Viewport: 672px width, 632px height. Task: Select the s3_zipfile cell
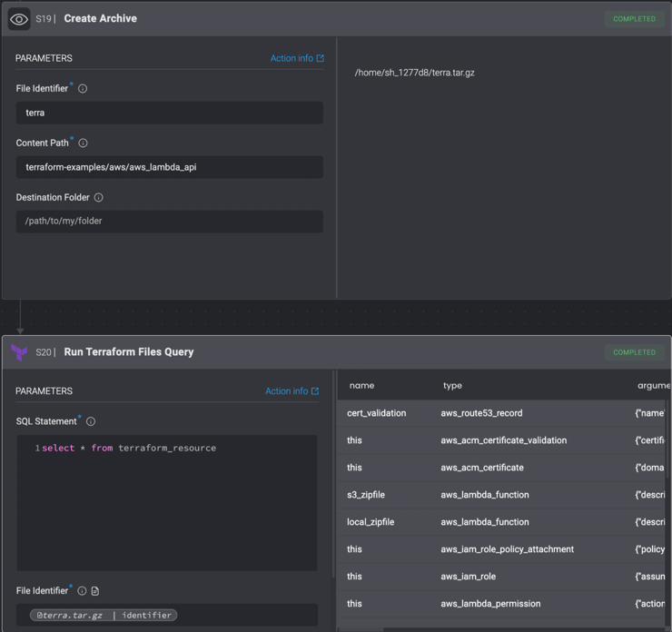pyautogui.click(x=366, y=495)
